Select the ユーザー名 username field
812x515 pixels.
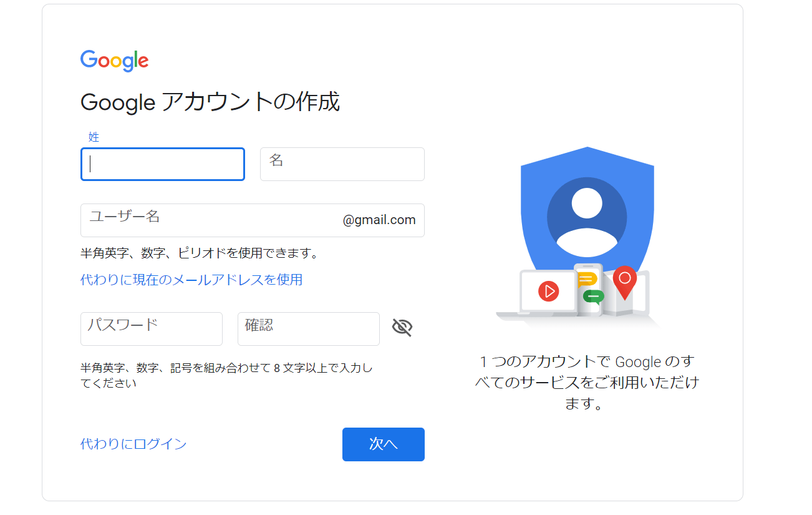click(253, 220)
